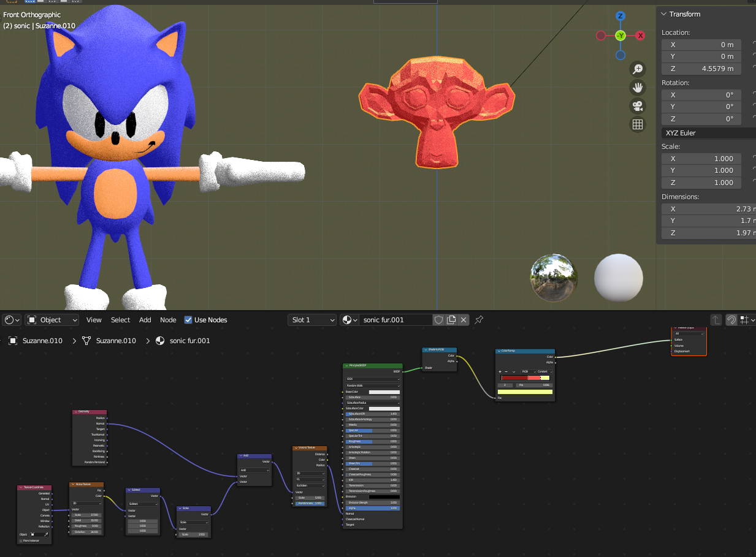Viewport: 756px width, 557px height.
Task: Add a color stop in ColorRamp
Action: click(x=500, y=371)
